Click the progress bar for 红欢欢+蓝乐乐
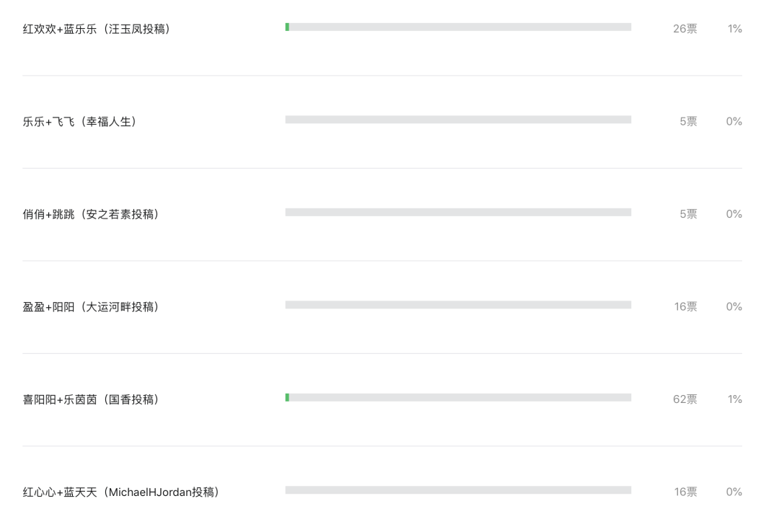 [458, 27]
